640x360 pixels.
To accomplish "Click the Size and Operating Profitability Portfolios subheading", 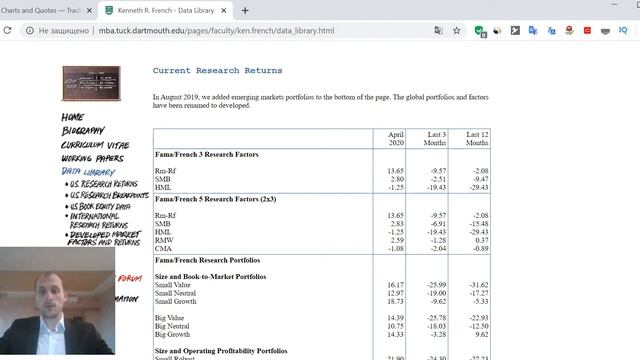I will (x=221, y=351).
